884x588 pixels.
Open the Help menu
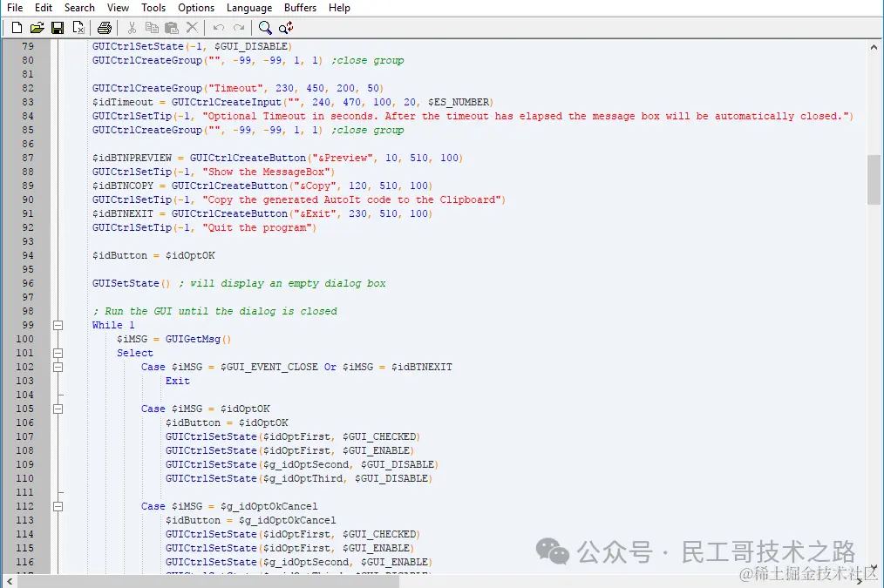[339, 8]
